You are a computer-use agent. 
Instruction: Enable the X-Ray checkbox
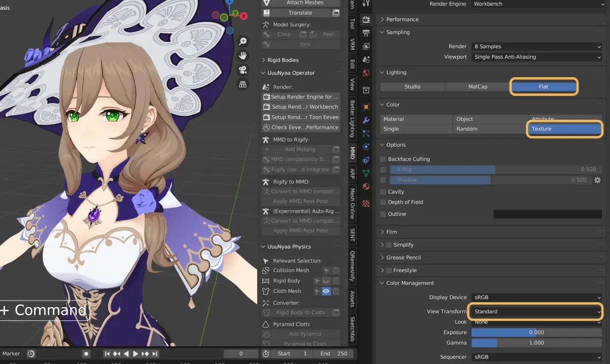coord(383,170)
